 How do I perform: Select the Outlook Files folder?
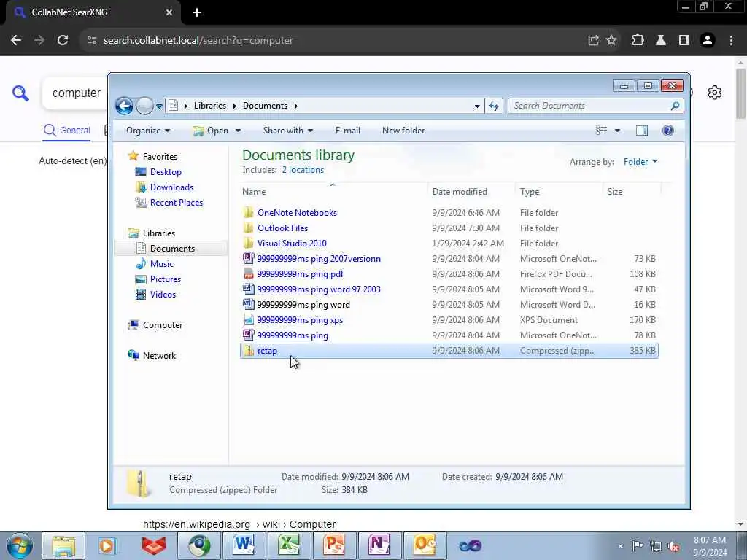[282, 228]
